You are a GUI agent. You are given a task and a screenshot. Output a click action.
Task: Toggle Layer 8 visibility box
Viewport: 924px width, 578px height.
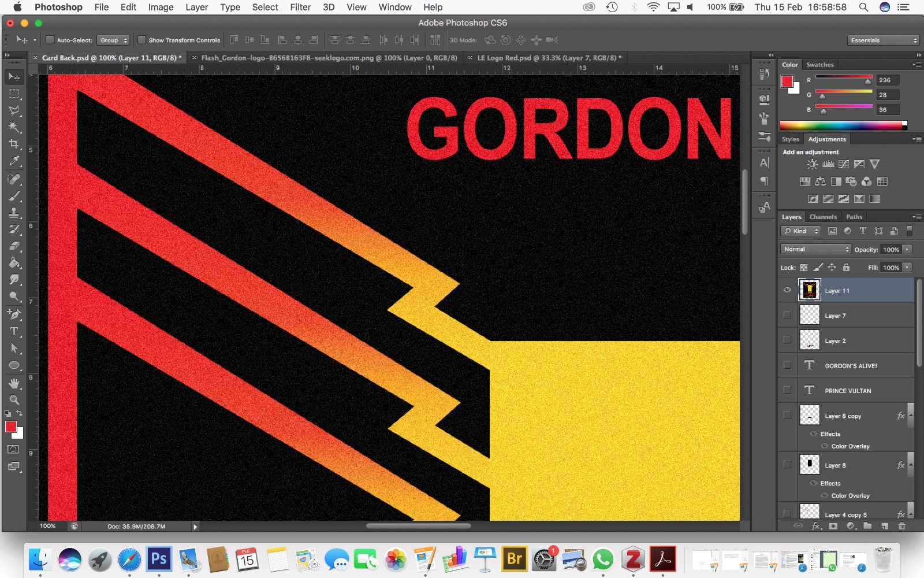[787, 464]
